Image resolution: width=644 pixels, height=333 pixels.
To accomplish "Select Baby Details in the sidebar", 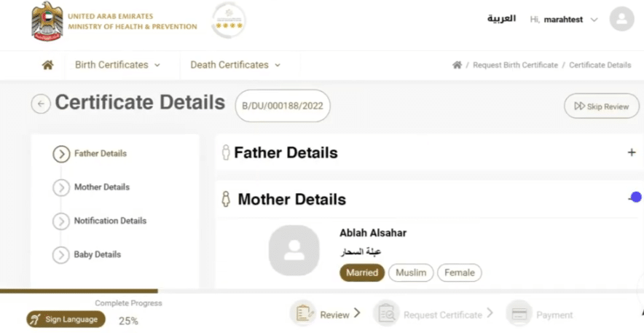I will tap(97, 254).
